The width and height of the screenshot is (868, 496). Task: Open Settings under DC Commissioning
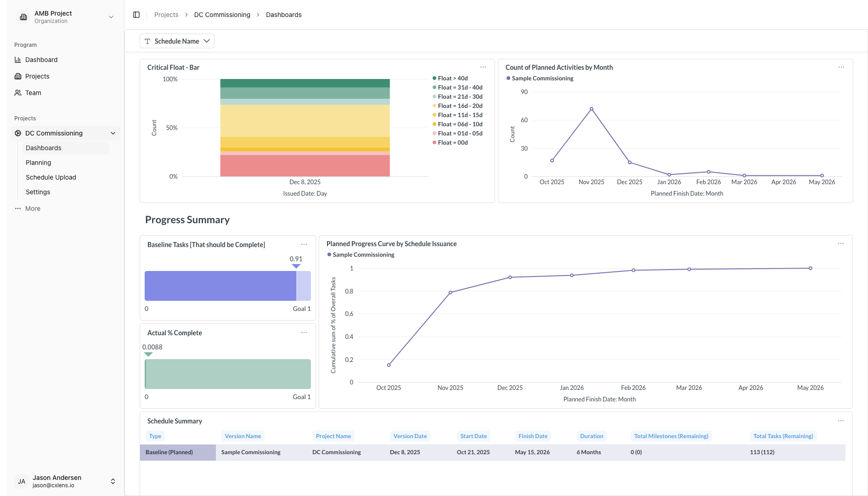click(x=38, y=192)
